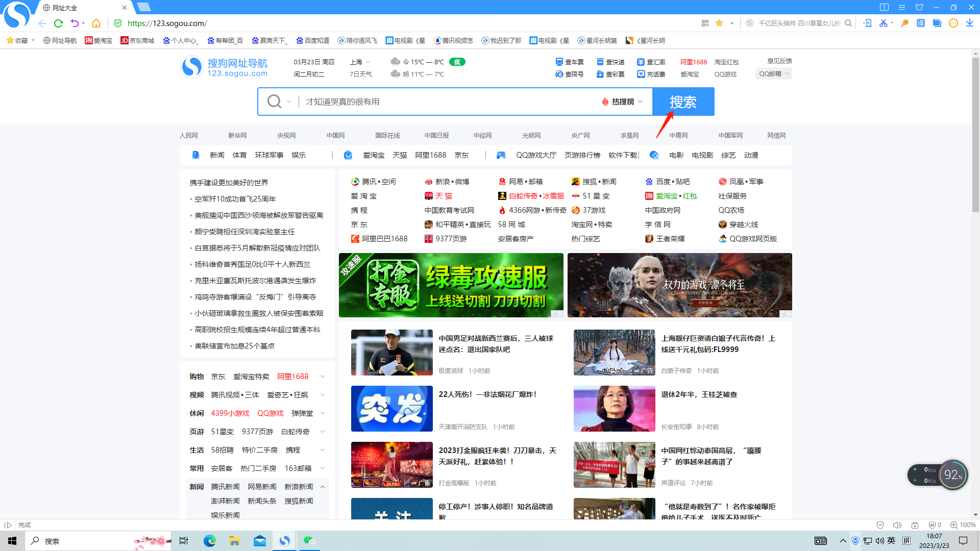Open the 阿里1688 red link
Screen dimensions: 980x551
694,62
